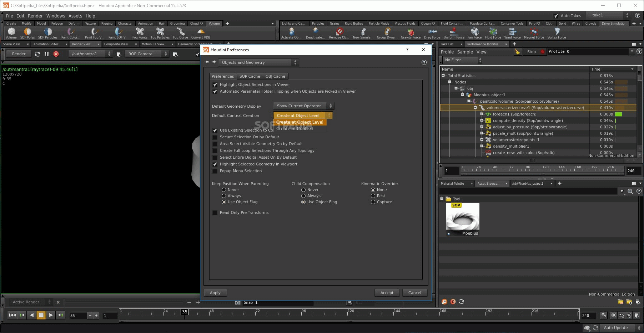Open search in Asset Browser pane
The height and width of the screenshot is (333, 644).
tap(630, 191)
